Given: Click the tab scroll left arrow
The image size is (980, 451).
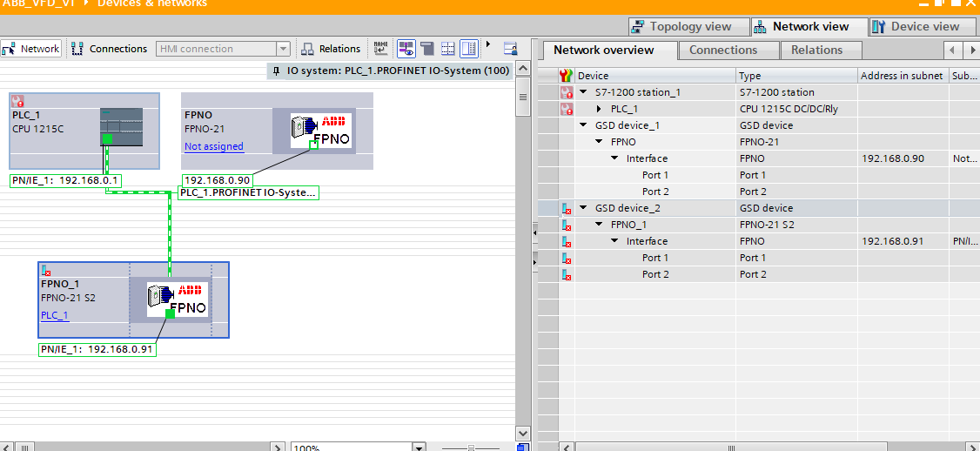Looking at the screenshot, I should [952, 50].
